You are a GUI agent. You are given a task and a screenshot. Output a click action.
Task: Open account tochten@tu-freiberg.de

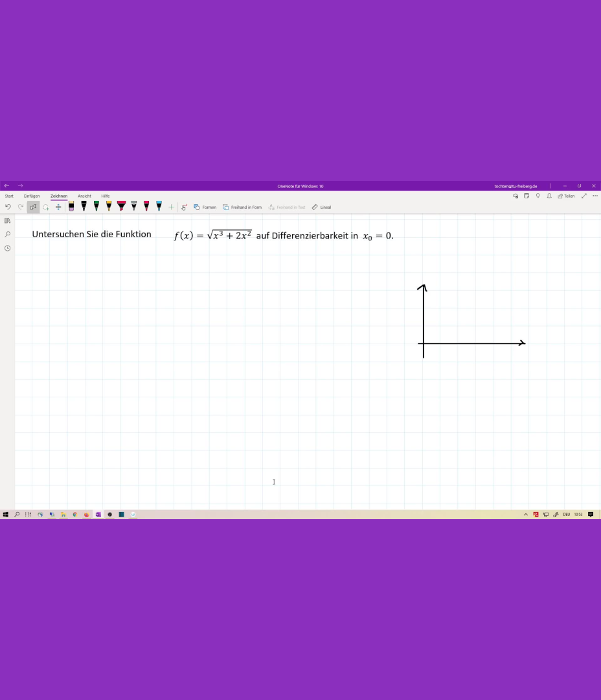click(x=516, y=186)
